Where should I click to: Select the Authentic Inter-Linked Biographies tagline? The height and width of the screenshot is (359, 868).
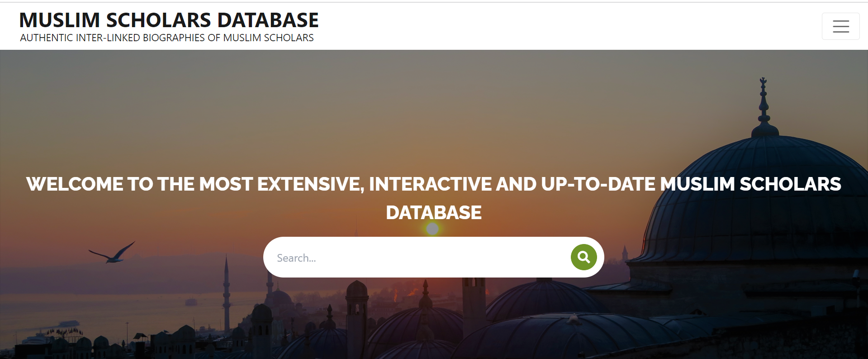pyautogui.click(x=167, y=38)
